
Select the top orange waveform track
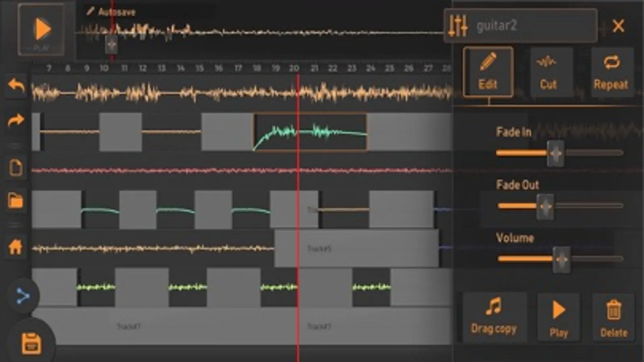pos(242,93)
